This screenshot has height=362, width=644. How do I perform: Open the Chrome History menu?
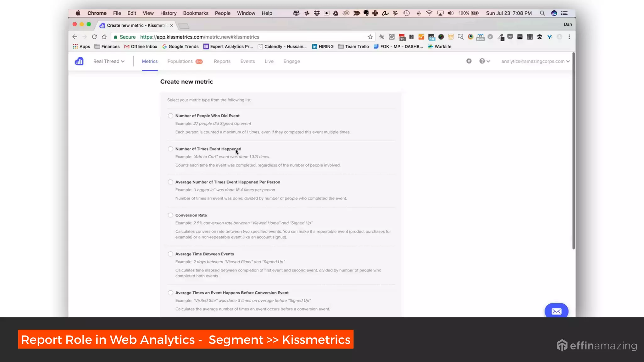click(168, 13)
